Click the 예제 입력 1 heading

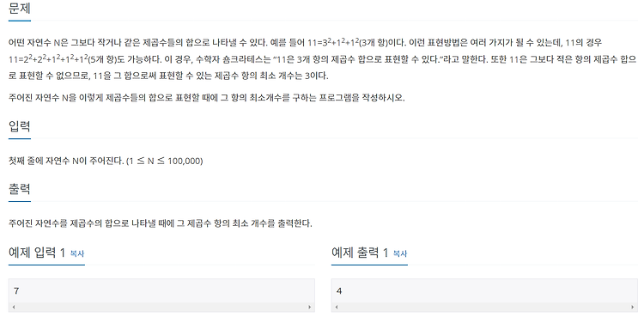click(37, 253)
